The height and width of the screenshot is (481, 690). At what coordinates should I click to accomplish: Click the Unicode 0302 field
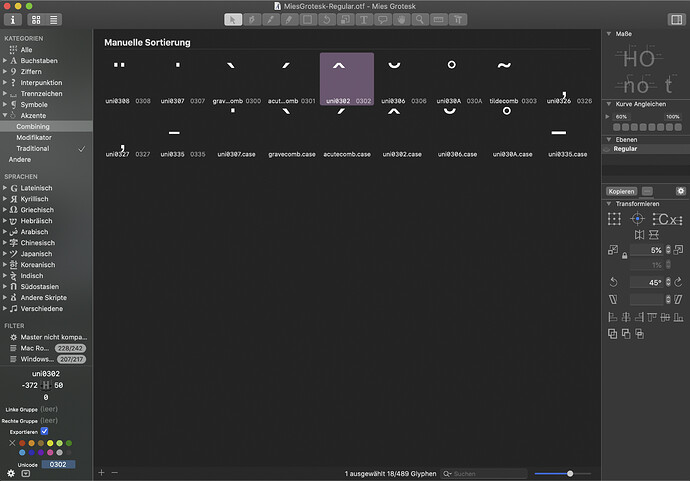[58, 464]
